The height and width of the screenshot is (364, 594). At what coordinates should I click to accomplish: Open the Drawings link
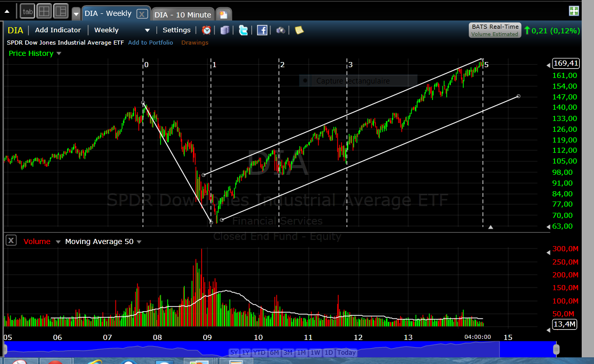195,43
